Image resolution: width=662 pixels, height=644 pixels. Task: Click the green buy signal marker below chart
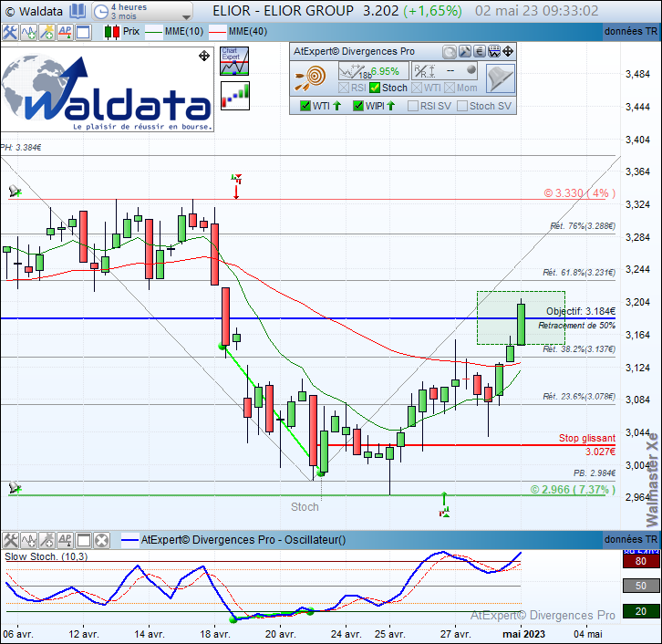444,505
